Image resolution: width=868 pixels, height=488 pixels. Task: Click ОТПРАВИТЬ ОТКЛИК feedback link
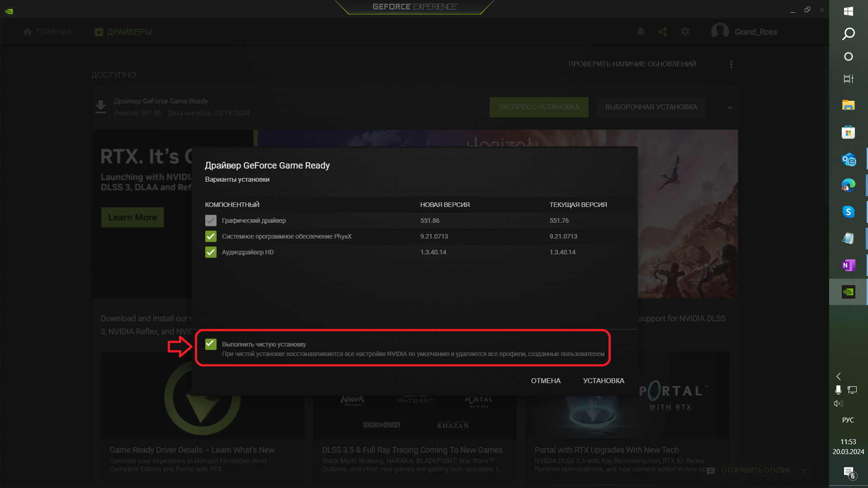point(756,470)
